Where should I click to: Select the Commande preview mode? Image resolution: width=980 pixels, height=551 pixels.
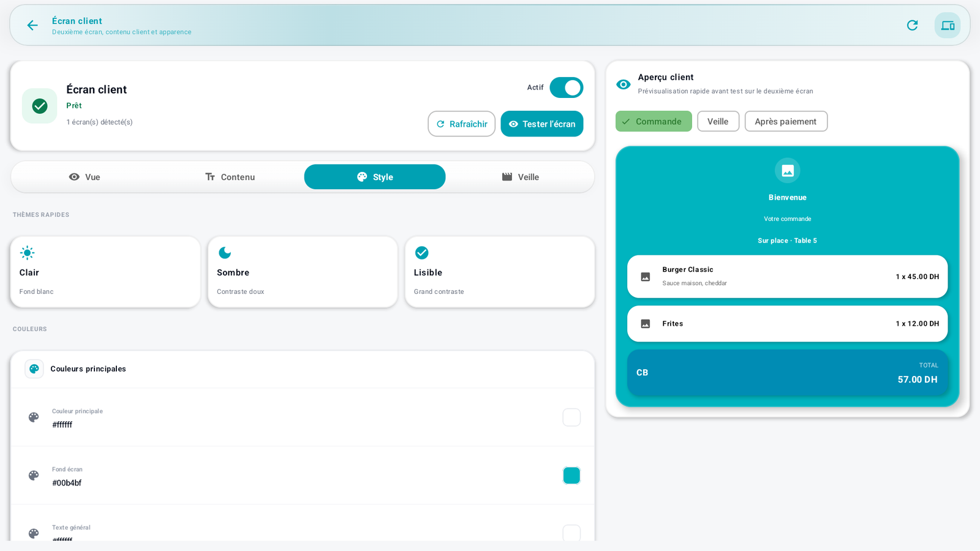tap(654, 121)
